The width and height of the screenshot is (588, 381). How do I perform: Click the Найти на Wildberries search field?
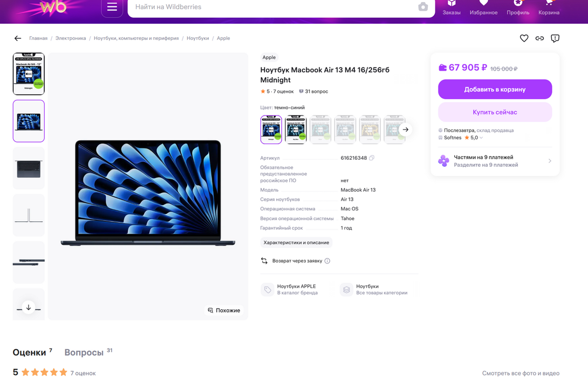[x=270, y=7]
